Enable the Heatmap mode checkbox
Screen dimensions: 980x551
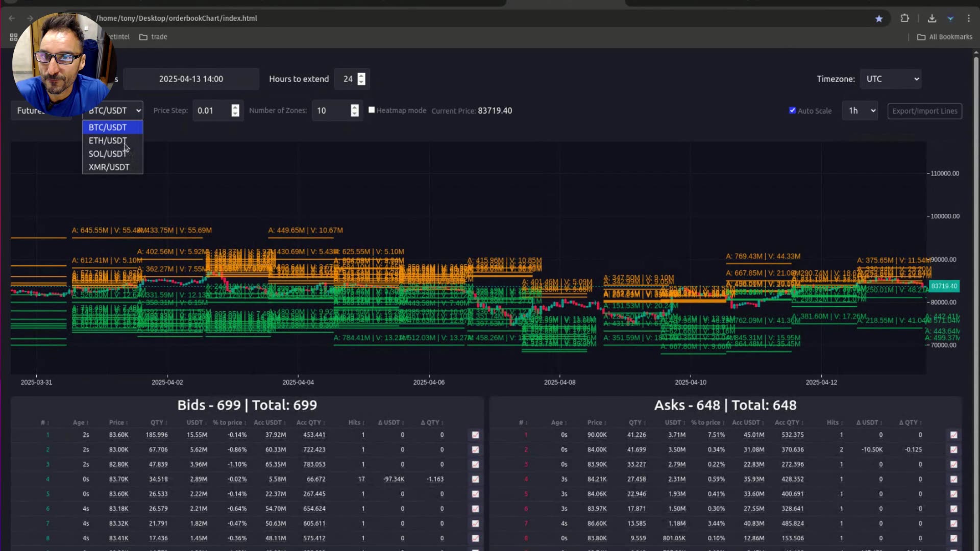pyautogui.click(x=372, y=110)
